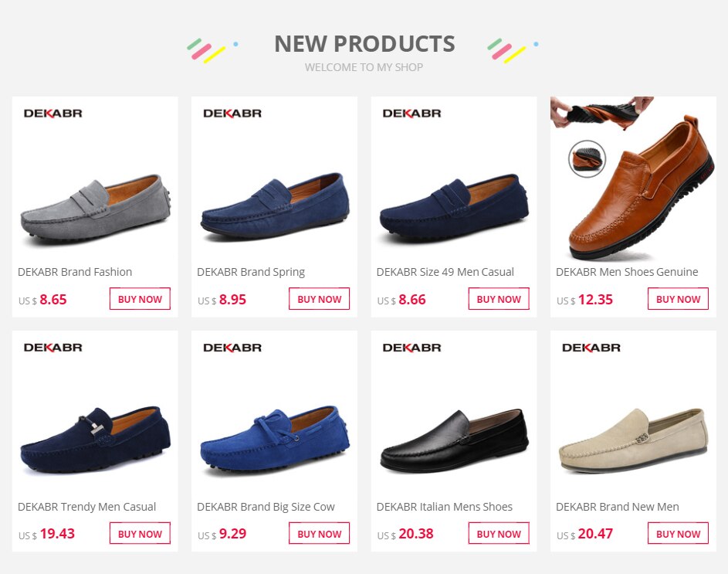Viewport: 728px width, 574px height.
Task: Open the DEKABR Brand Spring product title link
Action: coord(250,272)
